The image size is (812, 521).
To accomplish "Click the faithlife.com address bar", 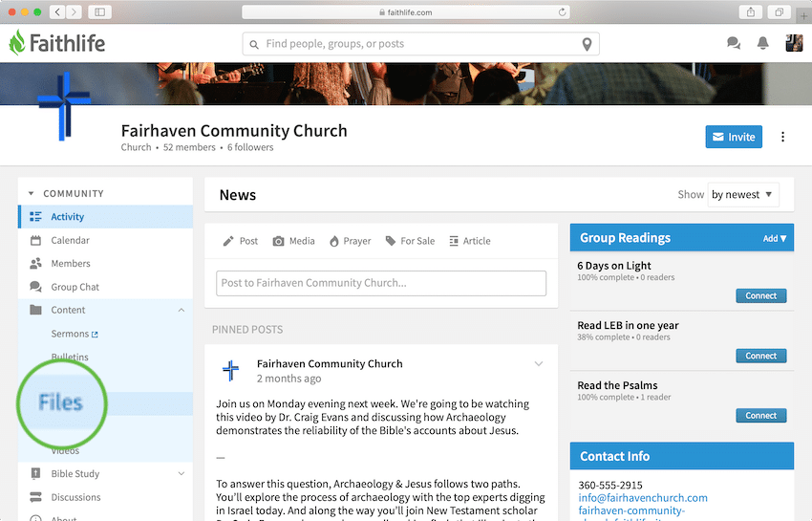I will tap(405, 11).
